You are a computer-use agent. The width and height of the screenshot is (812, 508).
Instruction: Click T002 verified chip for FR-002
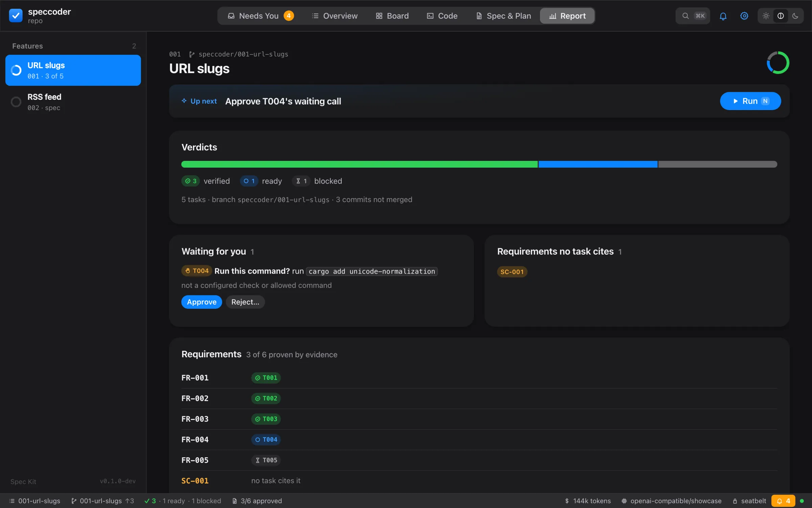tap(266, 398)
